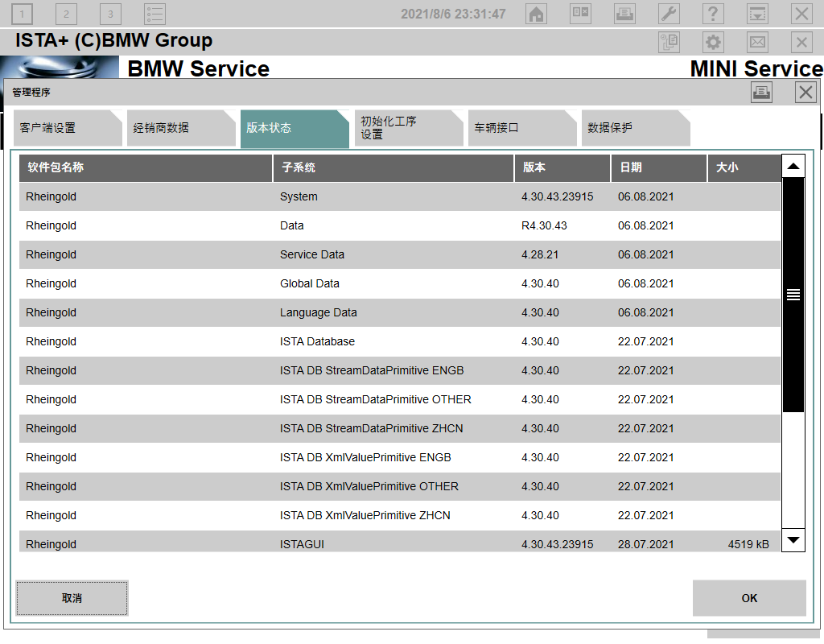This screenshot has width=824, height=644.
Task: Select ISTA DB XmlValuePrimitive OTHER row
Action: 400,485
